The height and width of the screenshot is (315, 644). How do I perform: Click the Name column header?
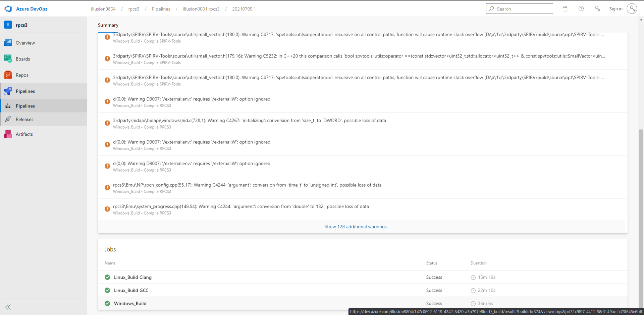pyautogui.click(x=110, y=263)
